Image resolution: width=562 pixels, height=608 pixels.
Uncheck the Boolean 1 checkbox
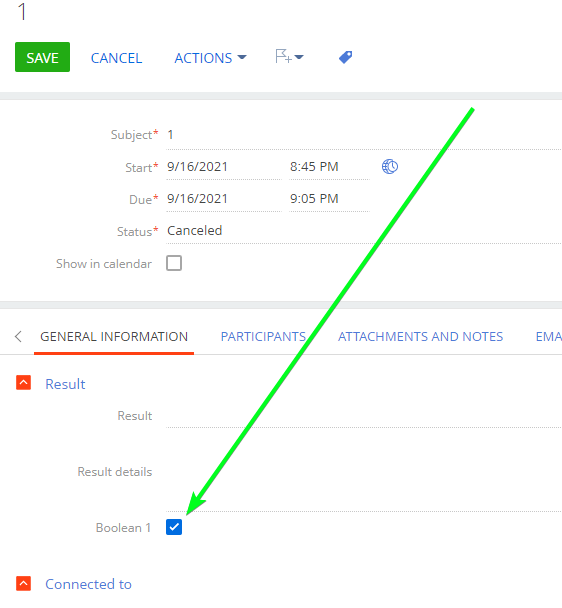point(174,527)
